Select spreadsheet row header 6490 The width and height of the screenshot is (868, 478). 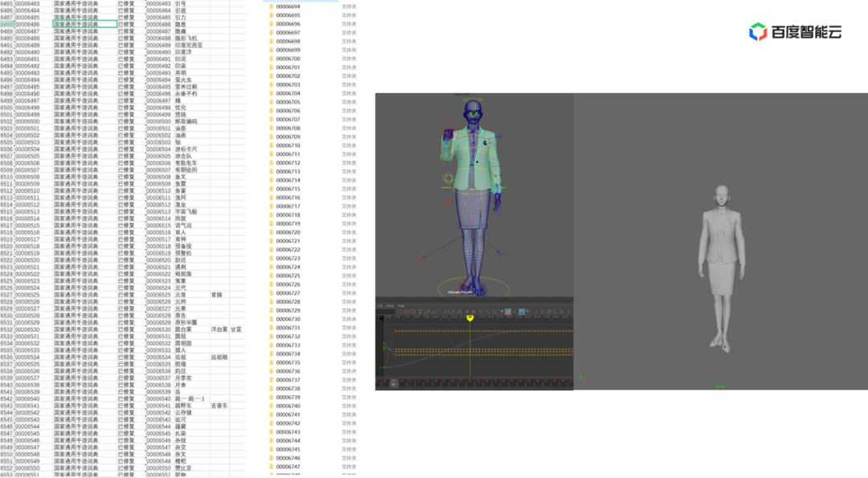pos(6,39)
